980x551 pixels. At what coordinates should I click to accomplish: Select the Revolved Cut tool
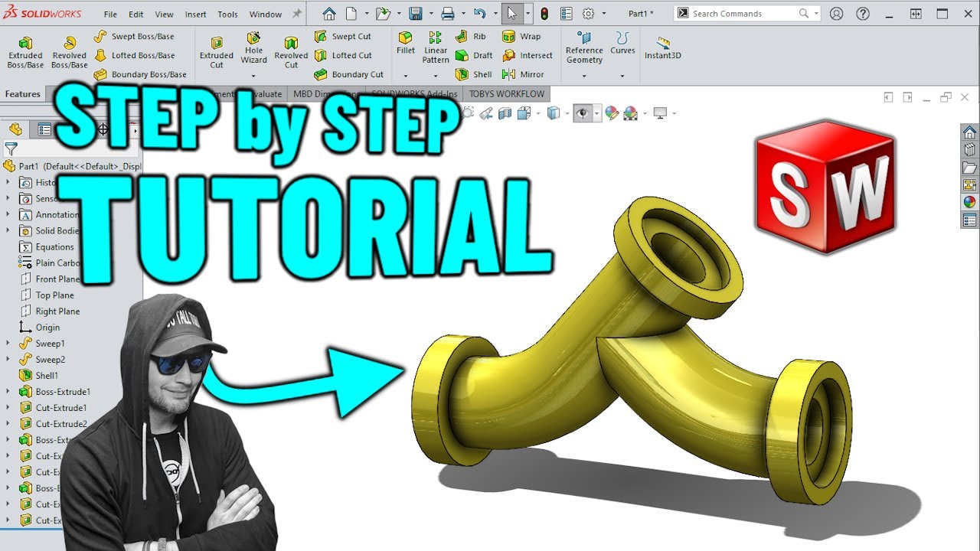click(x=291, y=52)
